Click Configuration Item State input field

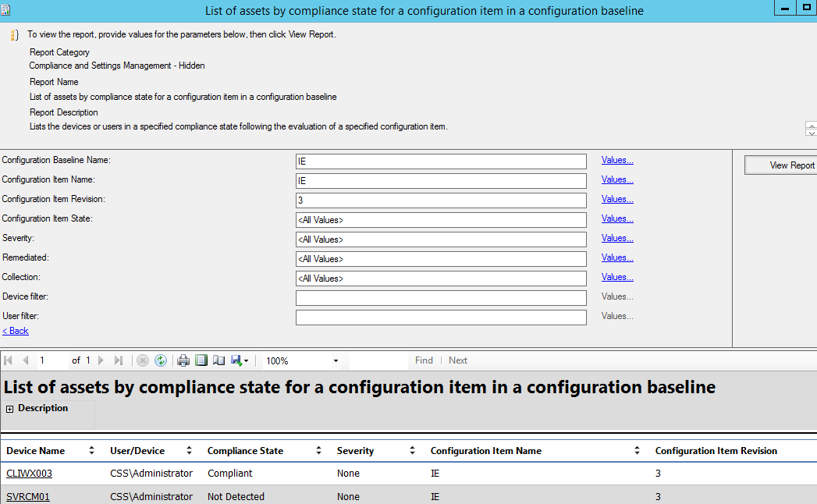coord(441,220)
